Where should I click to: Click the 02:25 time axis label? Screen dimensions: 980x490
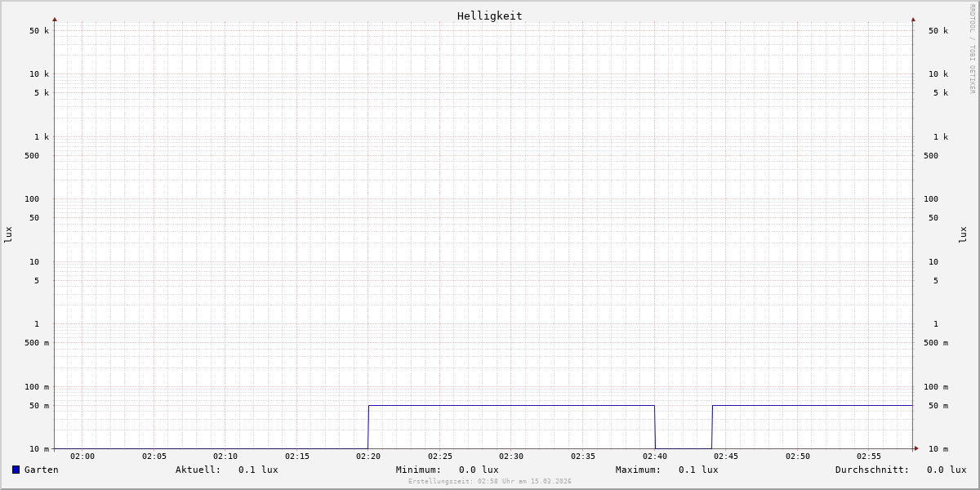440,457
